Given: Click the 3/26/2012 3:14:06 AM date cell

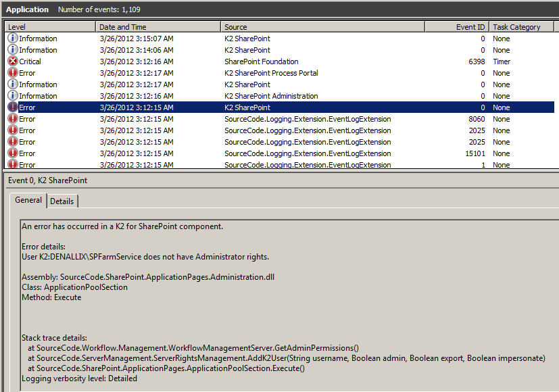Looking at the screenshot, I should [137, 50].
